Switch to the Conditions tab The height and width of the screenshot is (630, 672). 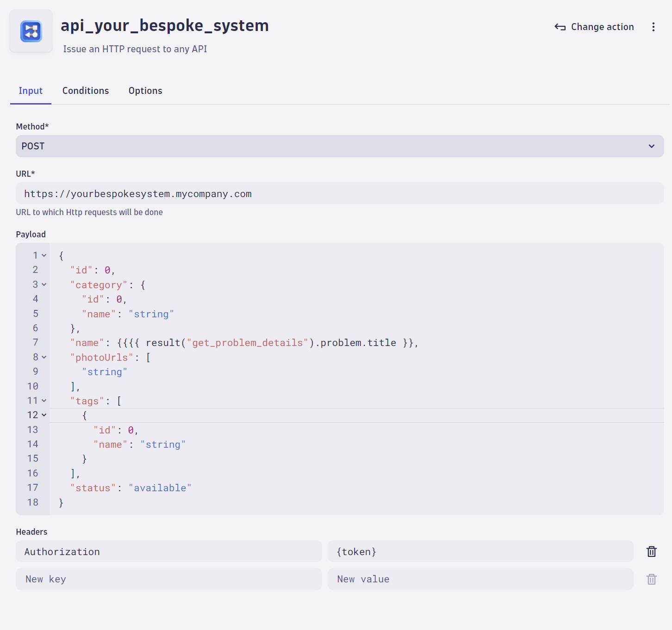86,91
